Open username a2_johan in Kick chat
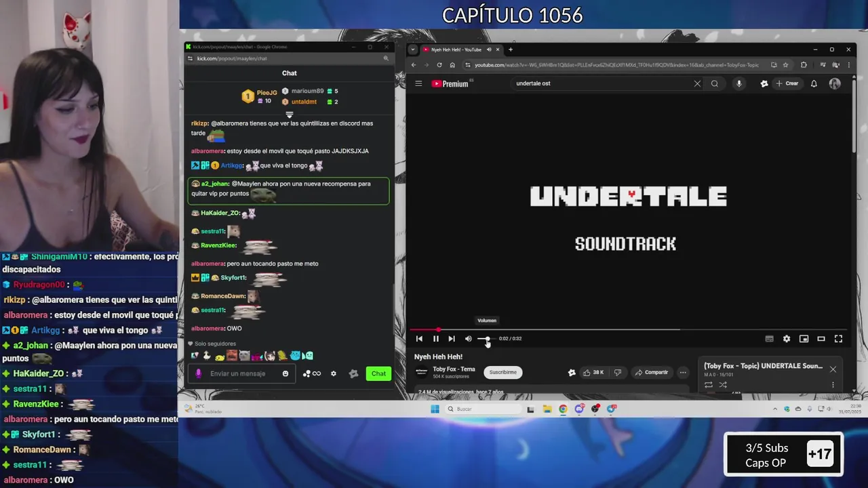 pos(215,184)
